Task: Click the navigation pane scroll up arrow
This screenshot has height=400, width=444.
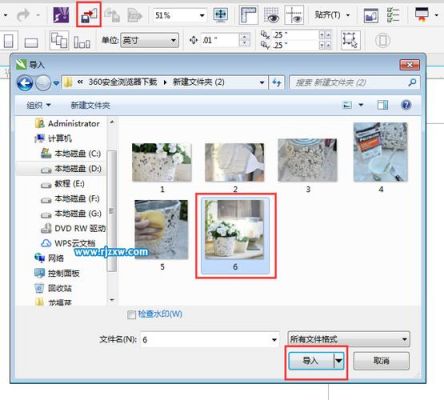Action: [x=112, y=122]
